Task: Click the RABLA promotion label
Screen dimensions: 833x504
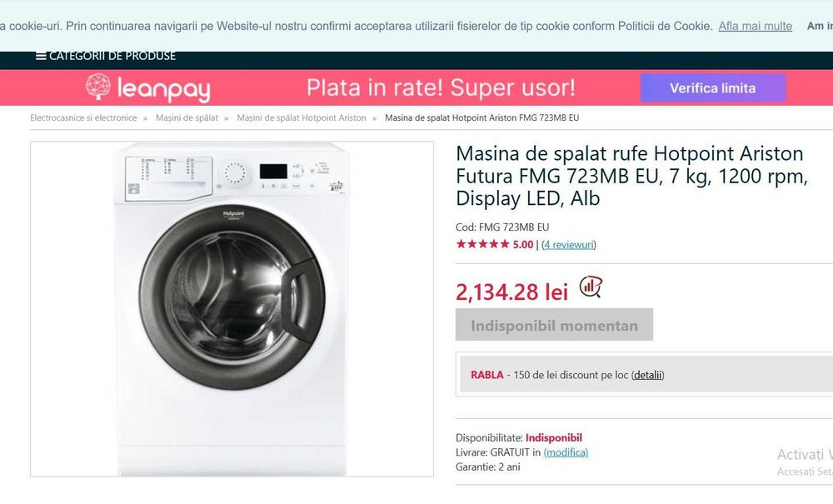Action: tap(487, 375)
